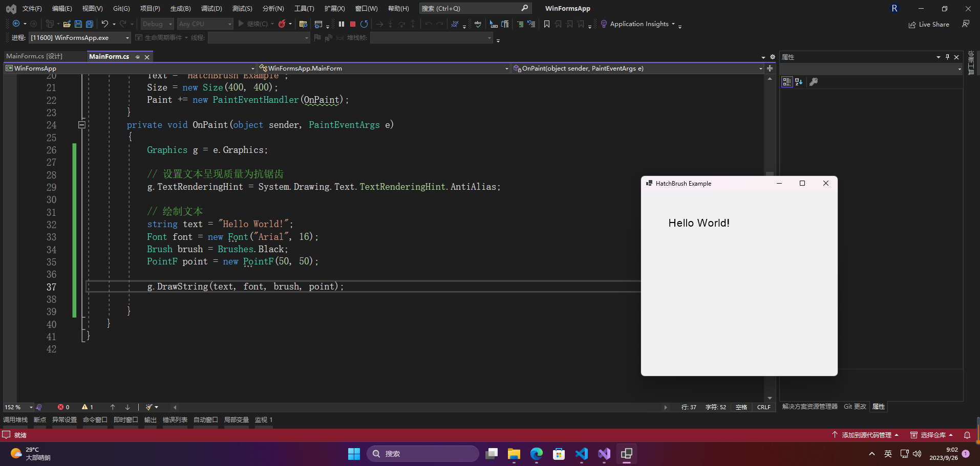
Task: Click the comment out lines icon
Action: coord(520,24)
